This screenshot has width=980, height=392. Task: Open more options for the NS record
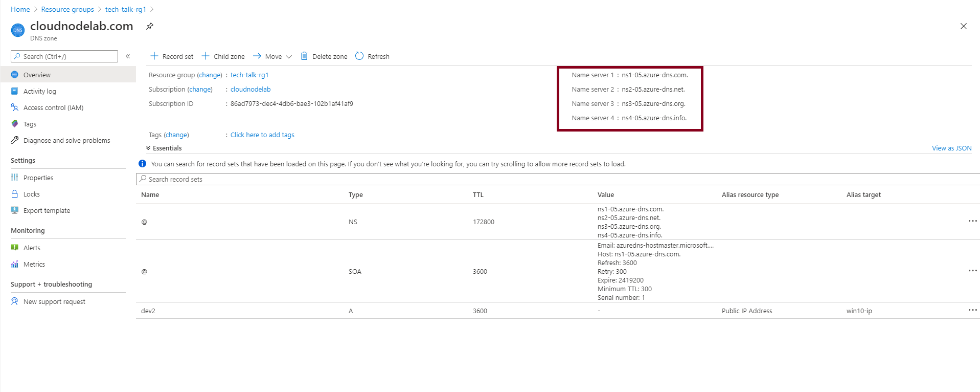click(x=972, y=221)
